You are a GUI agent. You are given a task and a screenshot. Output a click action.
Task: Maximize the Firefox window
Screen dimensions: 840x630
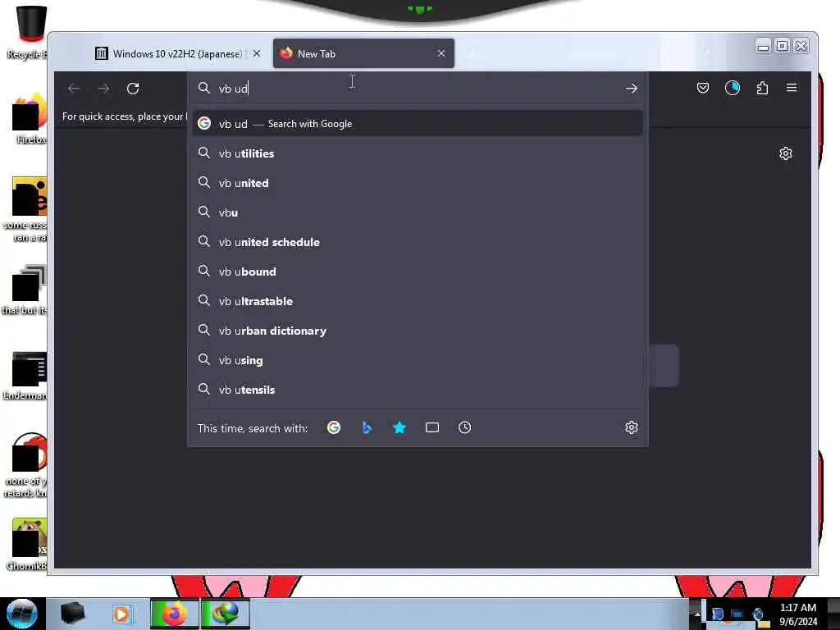tap(782, 47)
